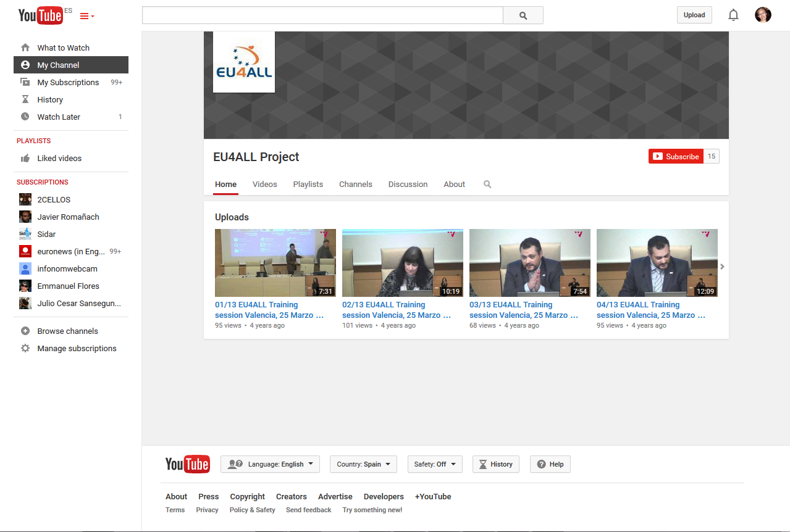Open the notifications bell
This screenshot has height=532, width=790.
pos(733,15)
